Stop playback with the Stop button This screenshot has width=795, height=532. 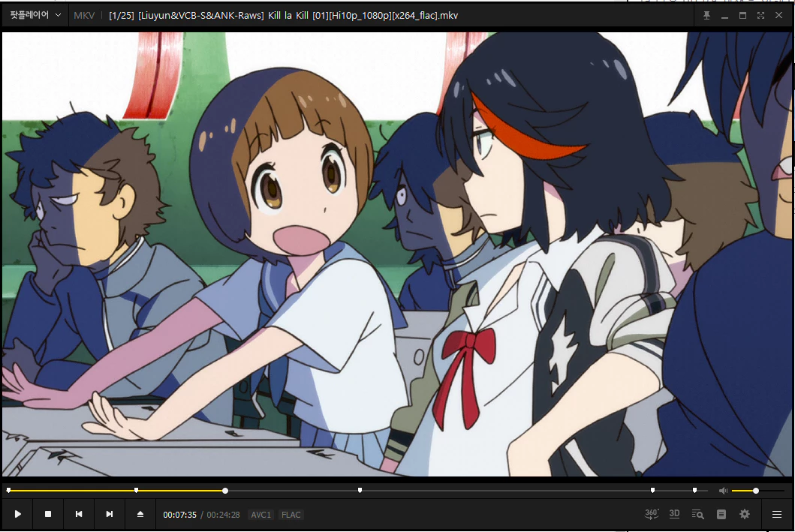point(48,514)
